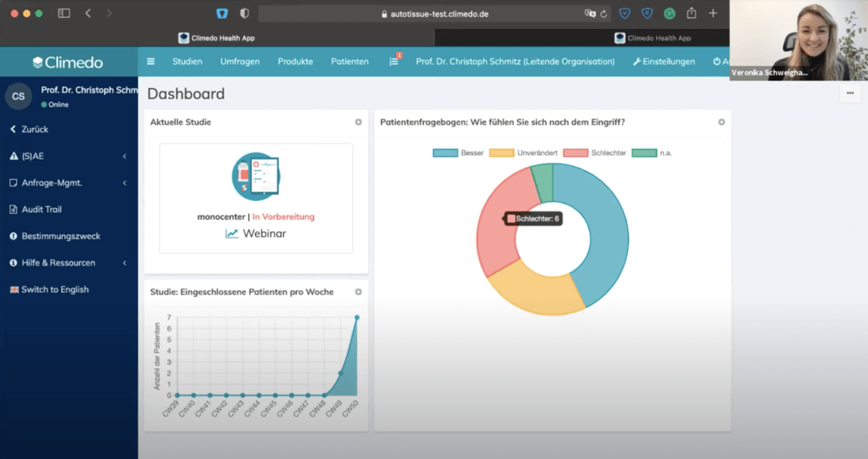The width and height of the screenshot is (868, 459).
Task: Open a new tab with plus icon
Action: click(713, 13)
